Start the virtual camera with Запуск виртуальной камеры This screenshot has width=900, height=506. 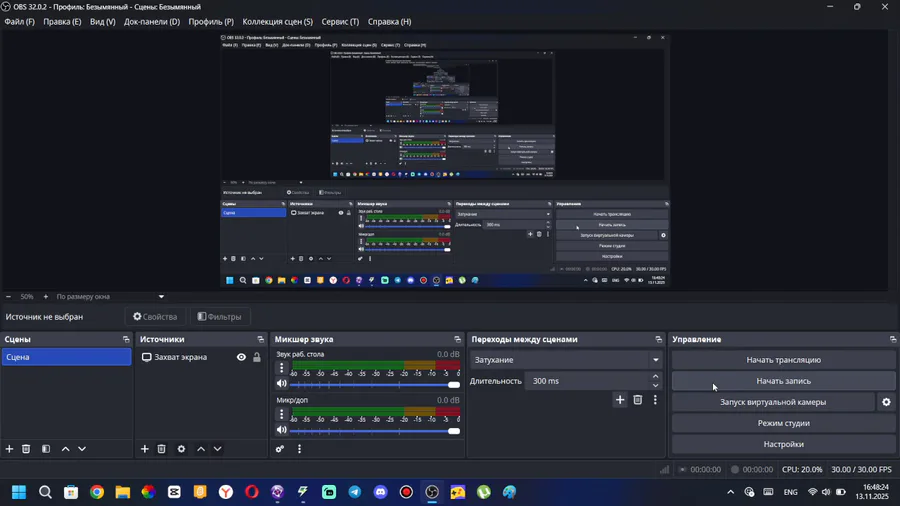click(773, 402)
